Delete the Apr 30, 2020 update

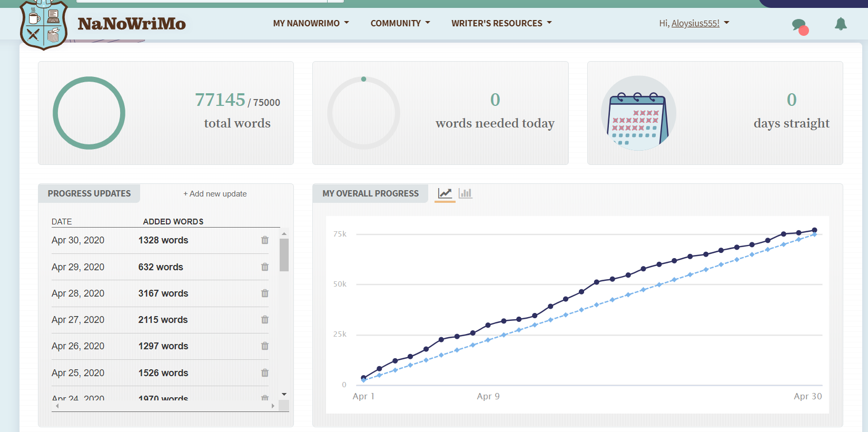[265, 240]
